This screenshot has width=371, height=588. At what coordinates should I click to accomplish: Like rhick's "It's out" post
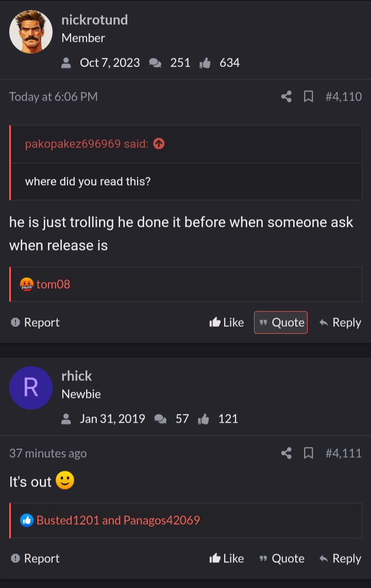(227, 559)
